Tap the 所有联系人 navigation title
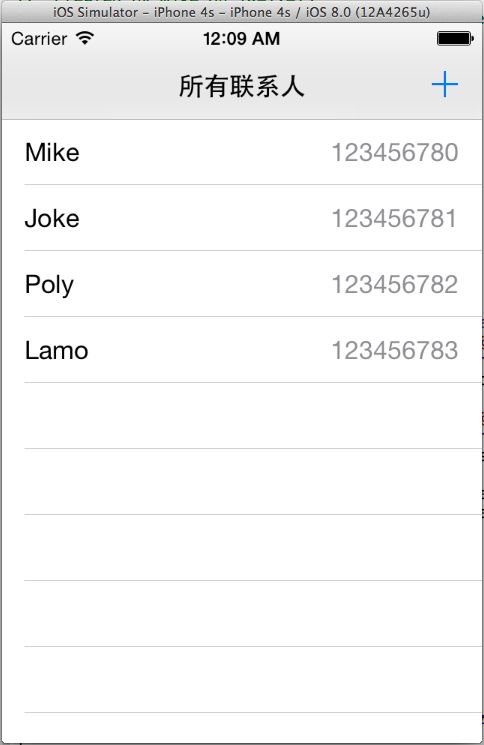This screenshot has height=745, width=484. (241, 86)
